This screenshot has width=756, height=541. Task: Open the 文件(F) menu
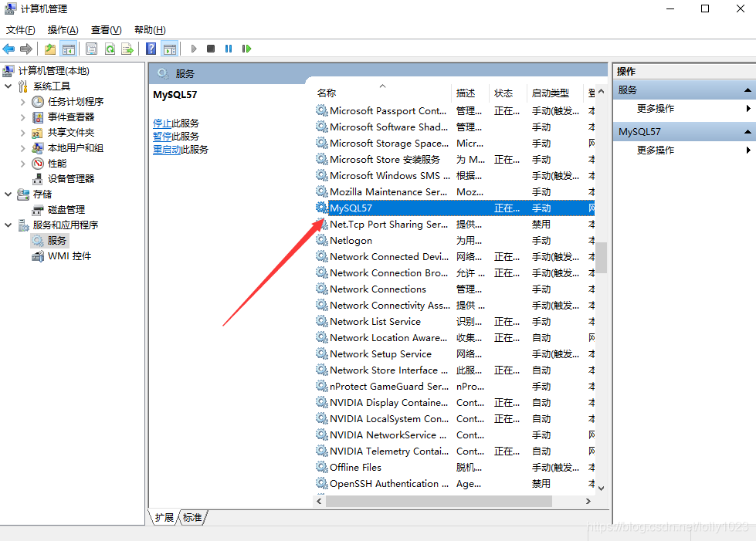20,30
